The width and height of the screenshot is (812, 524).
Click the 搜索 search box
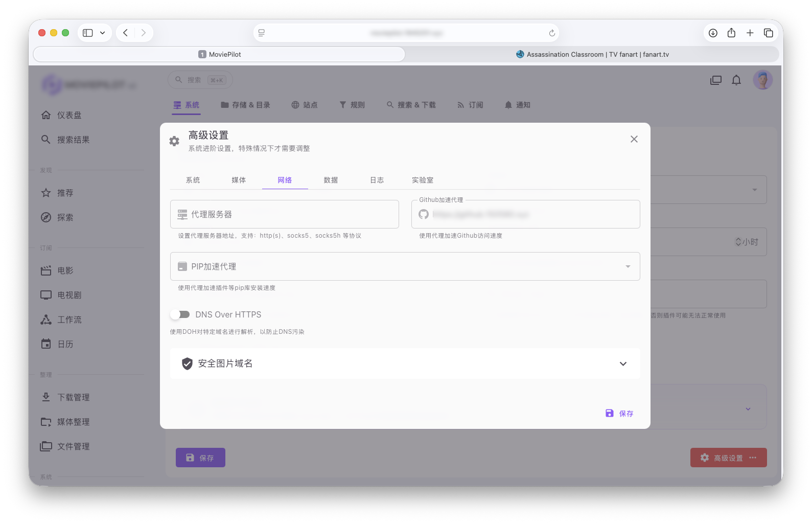click(200, 80)
